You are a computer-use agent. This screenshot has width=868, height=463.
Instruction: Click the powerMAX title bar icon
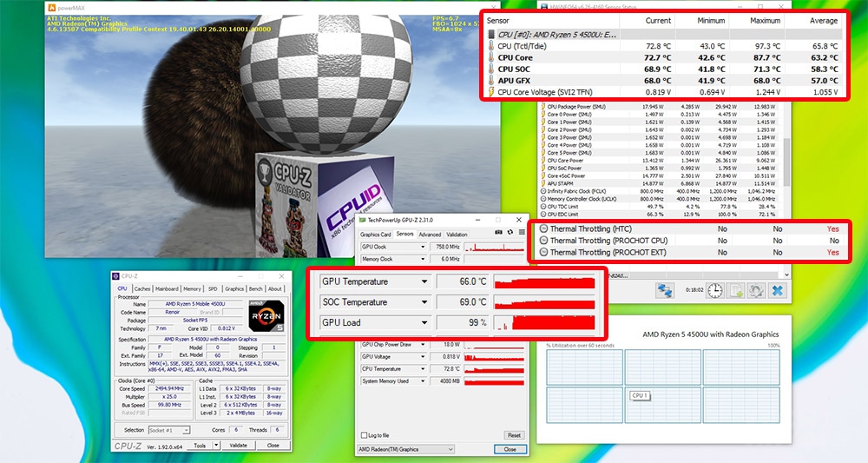pyautogui.click(x=52, y=8)
